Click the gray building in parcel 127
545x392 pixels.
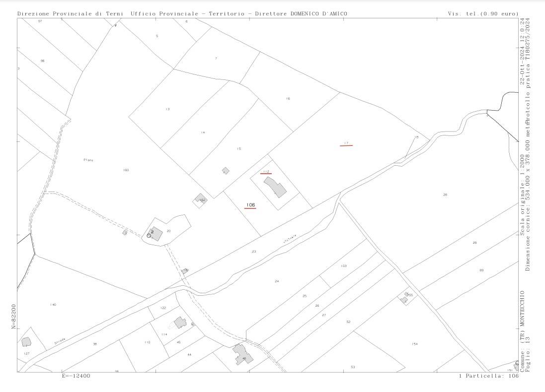pyautogui.click(x=26, y=342)
